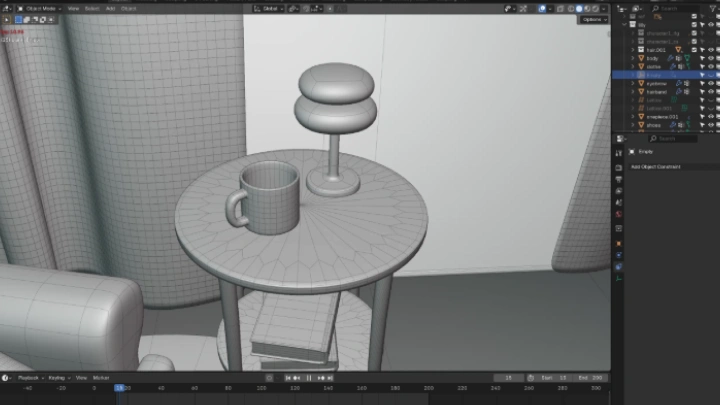Toggle viewport overlays button
This screenshot has height=405, width=720.
542,8
